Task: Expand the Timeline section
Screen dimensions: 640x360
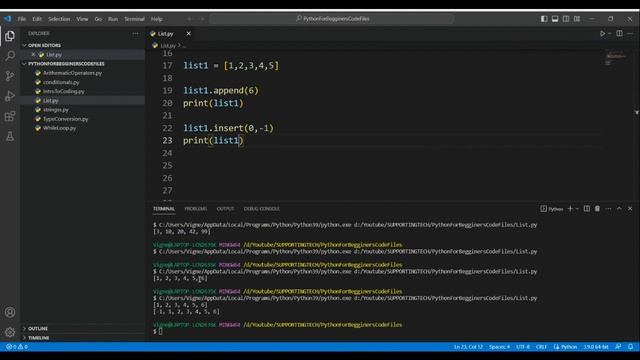Action: pyautogui.click(x=38, y=338)
